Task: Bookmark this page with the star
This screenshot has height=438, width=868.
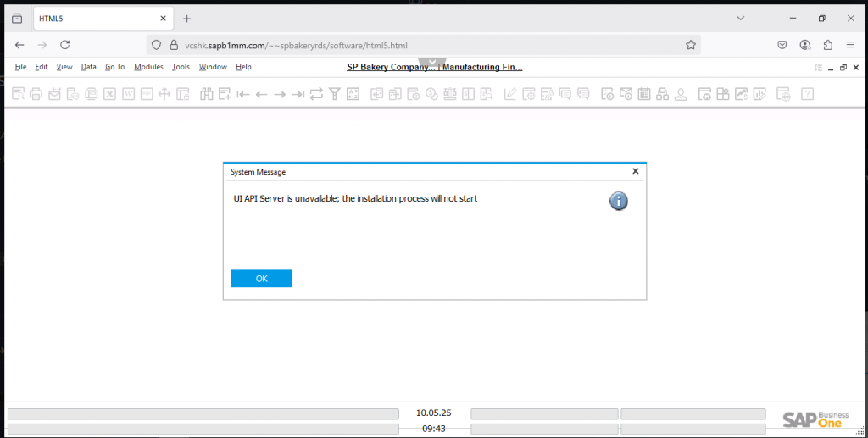Action: click(x=691, y=45)
